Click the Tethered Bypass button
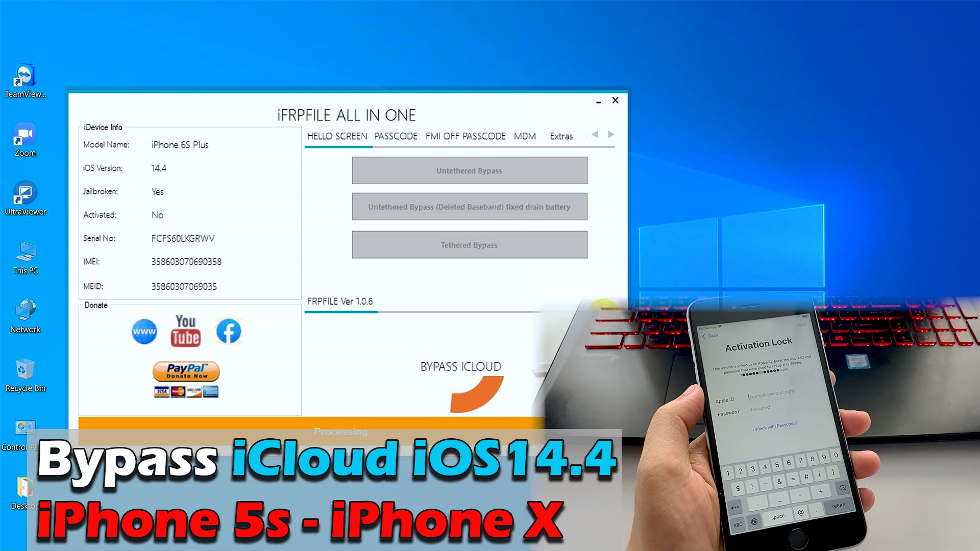The image size is (980, 551). pyautogui.click(x=469, y=244)
